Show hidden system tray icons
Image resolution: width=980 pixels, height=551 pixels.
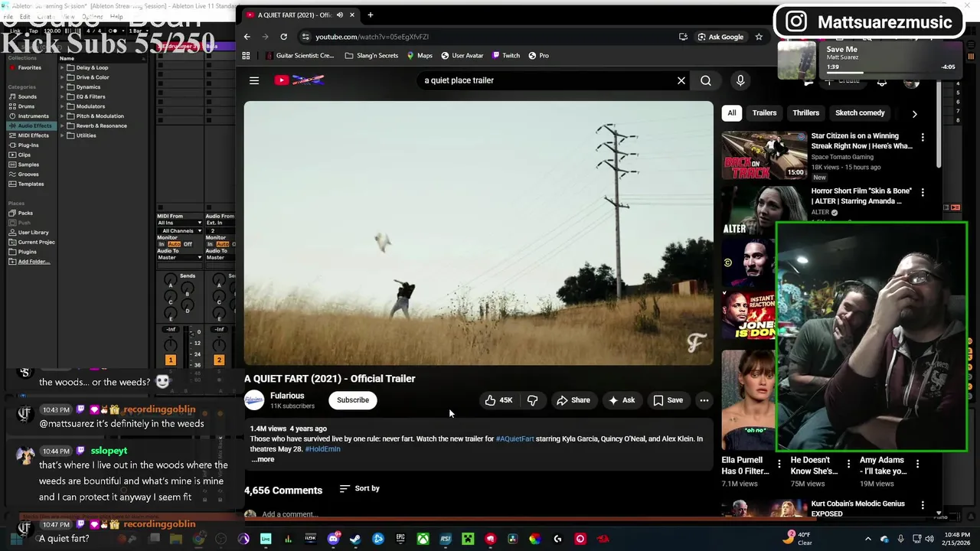[867, 539]
